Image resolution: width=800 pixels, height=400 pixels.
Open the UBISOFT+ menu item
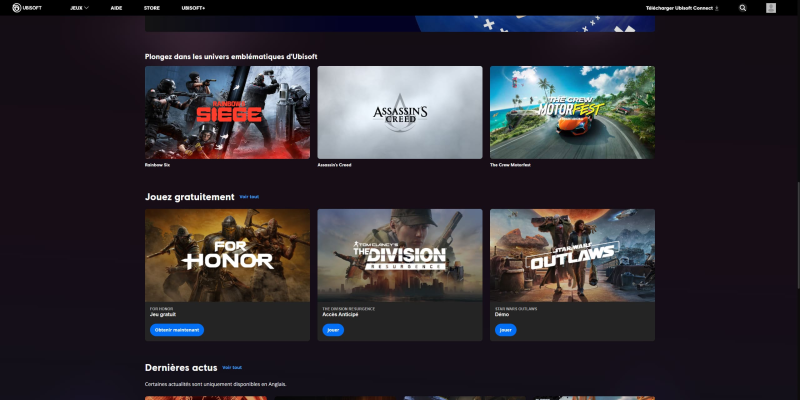point(193,8)
